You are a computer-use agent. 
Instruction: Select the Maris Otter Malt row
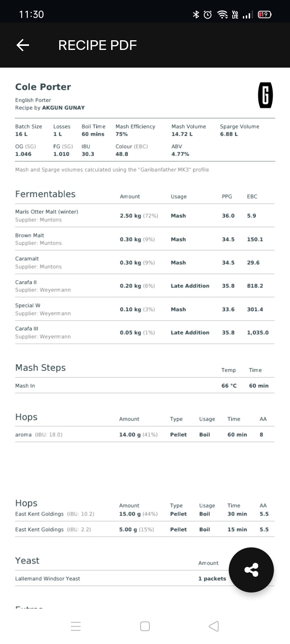[145, 216]
